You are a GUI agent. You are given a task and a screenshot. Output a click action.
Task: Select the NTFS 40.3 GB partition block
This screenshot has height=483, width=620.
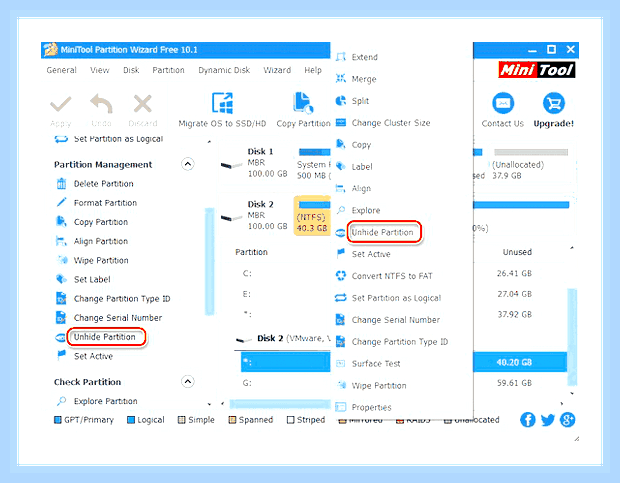pyautogui.click(x=312, y=216)
